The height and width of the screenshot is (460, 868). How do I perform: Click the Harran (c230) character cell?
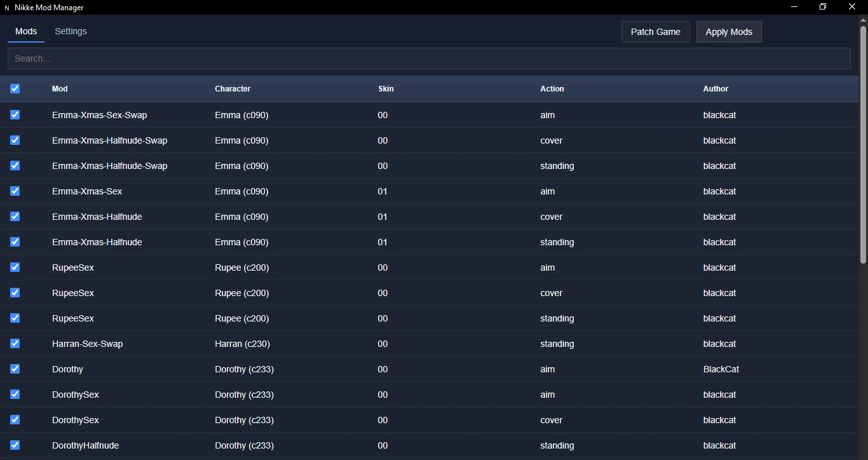pos(243,344)
